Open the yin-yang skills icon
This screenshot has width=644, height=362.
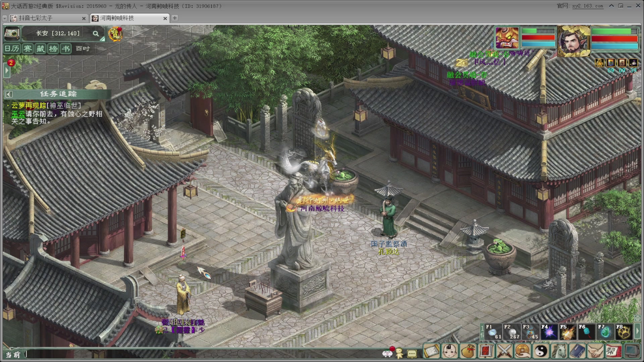[x=541, y=351]
